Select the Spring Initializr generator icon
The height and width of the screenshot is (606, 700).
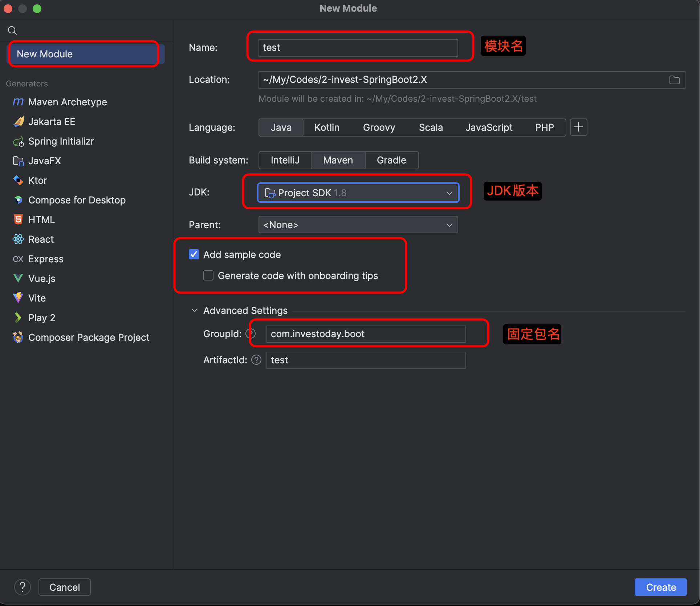tap(18, 141)
